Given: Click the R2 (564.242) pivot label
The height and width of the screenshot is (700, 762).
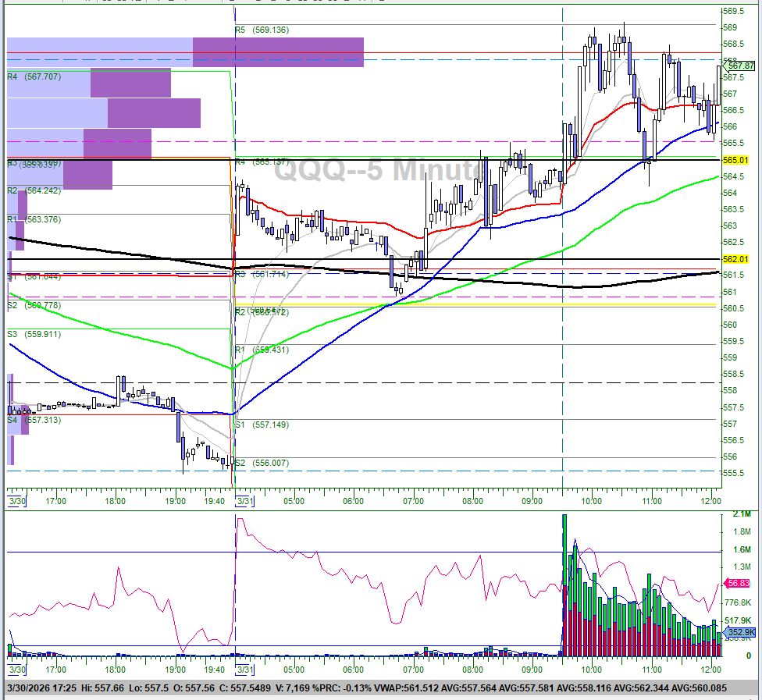Looking at the screenshot, I should (x=34, y=191).
